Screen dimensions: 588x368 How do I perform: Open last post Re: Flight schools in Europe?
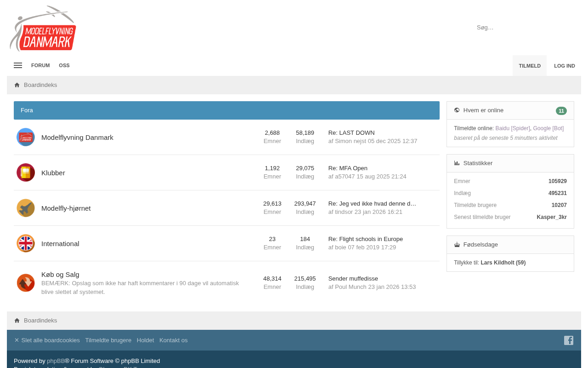point(366,239)
